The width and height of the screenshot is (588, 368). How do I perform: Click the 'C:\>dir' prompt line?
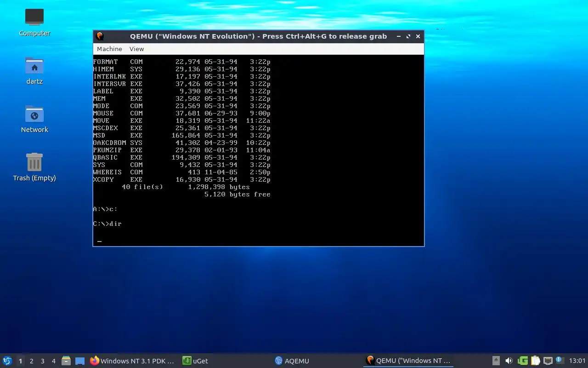tap(107, 224)
